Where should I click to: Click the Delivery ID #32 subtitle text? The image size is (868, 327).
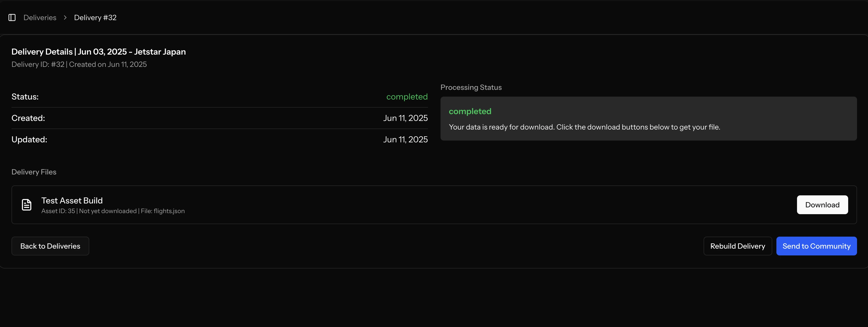coord(79,65)
